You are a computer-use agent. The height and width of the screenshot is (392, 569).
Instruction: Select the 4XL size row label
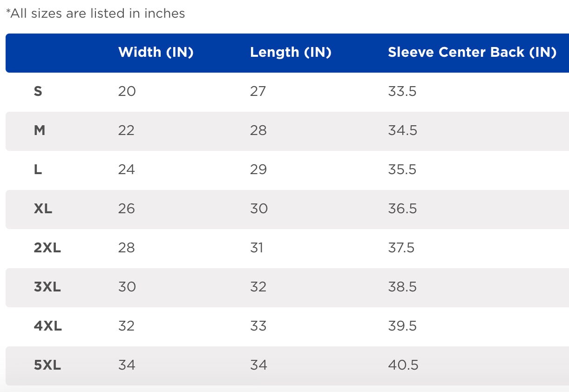pos(48,326)
